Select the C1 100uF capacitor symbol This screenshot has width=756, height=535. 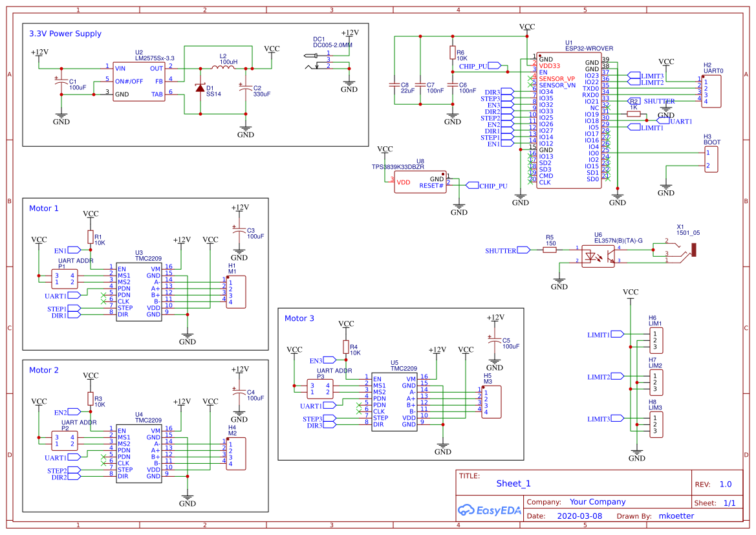click(61, 82)
